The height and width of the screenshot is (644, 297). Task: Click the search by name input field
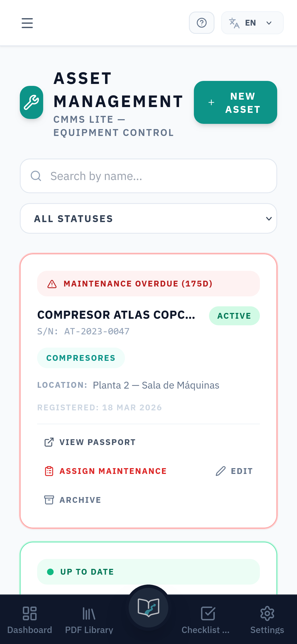(x=148, y=176)
